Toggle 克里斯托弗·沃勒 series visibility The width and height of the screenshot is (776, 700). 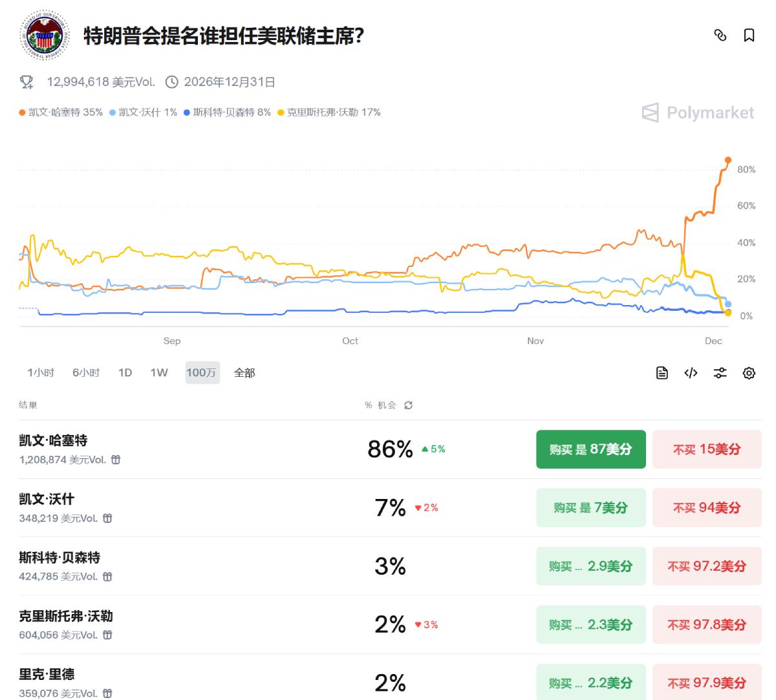(x=334, y=112)
